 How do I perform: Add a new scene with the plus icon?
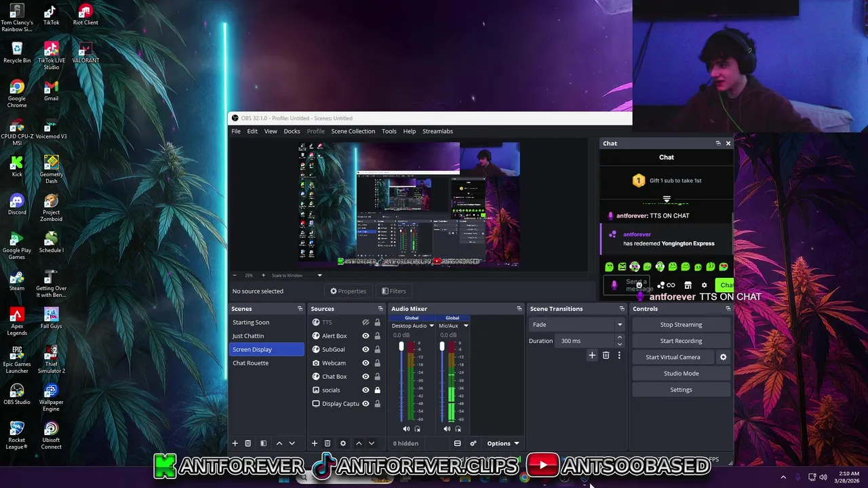235,443
